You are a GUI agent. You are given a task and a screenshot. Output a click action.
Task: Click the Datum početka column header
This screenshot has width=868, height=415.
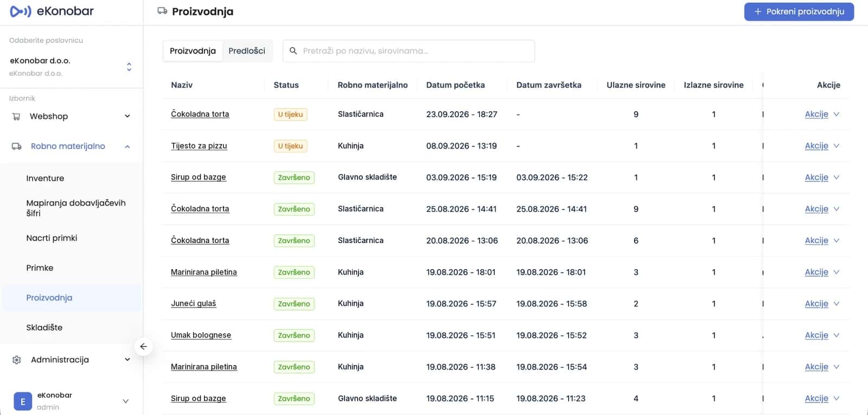pyautogui.click(x=456, y=85)
